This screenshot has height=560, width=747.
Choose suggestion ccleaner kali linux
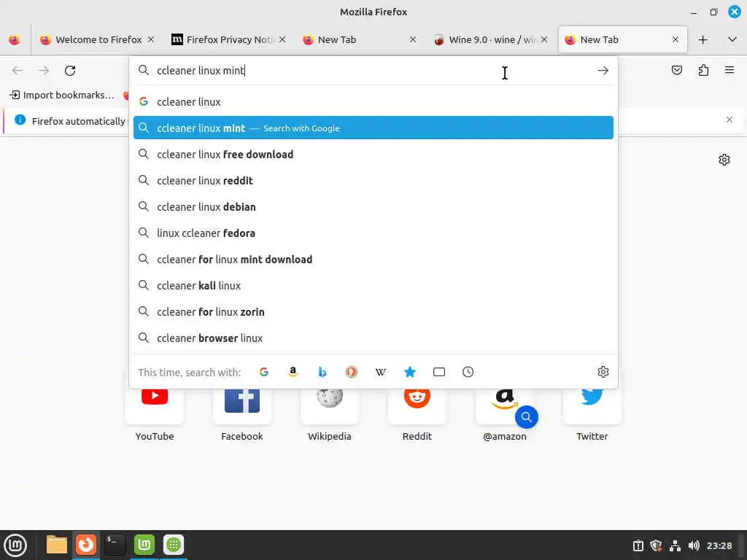[x=373, y=285]
